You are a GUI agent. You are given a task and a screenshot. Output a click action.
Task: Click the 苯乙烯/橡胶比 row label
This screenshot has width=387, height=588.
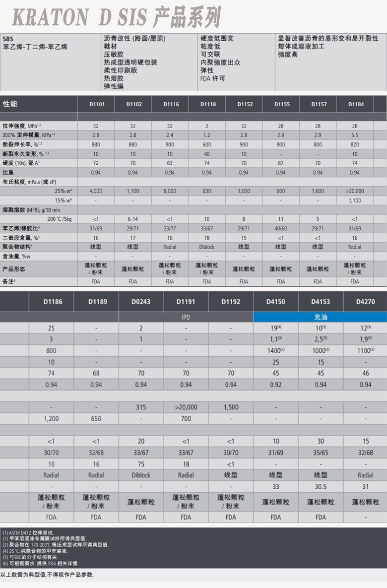click(21, 228)
